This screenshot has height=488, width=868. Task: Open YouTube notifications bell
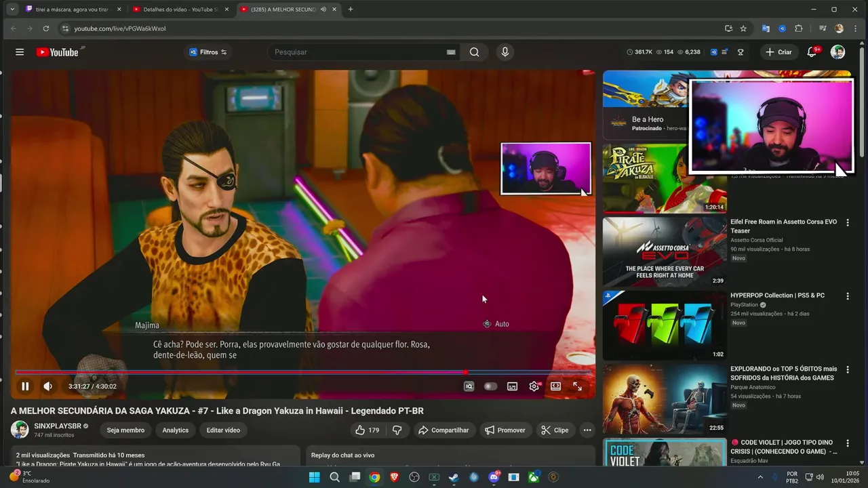pyautogui.click(x=812, y=52)
